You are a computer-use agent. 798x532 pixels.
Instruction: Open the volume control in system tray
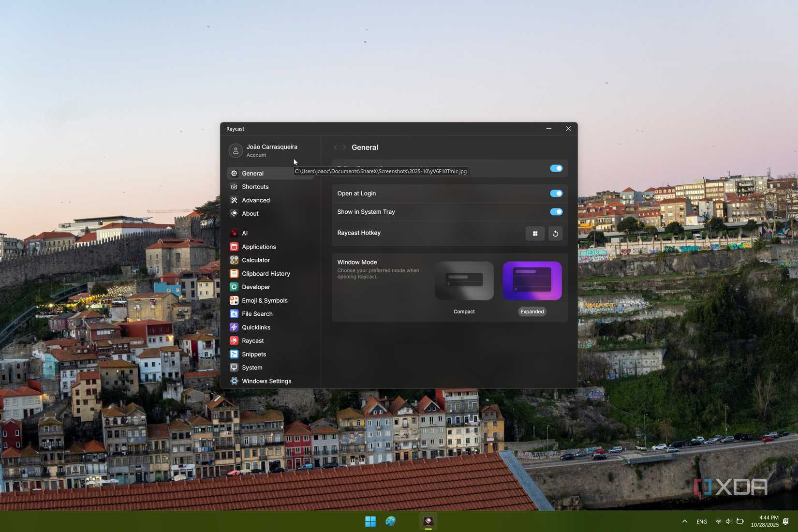[728, 521]
